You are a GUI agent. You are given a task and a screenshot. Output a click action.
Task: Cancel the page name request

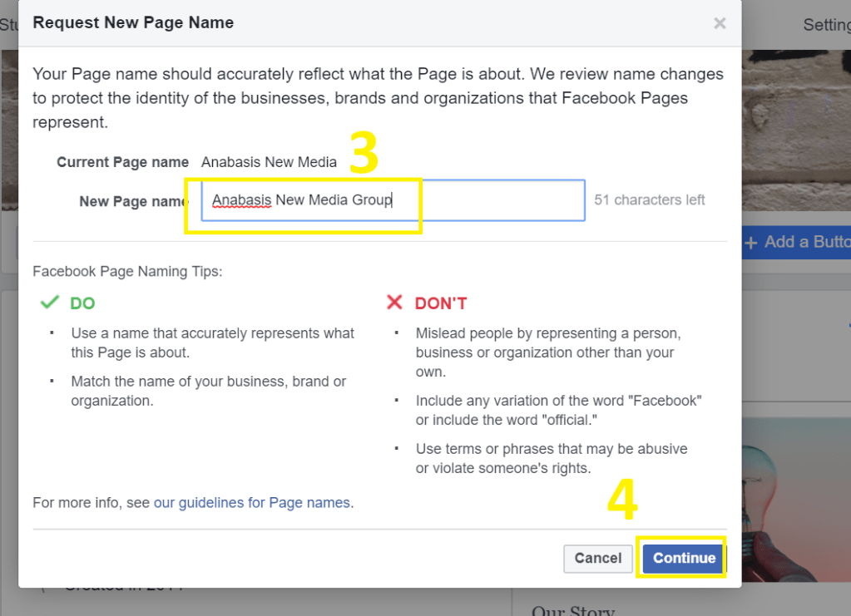(597, 558)
